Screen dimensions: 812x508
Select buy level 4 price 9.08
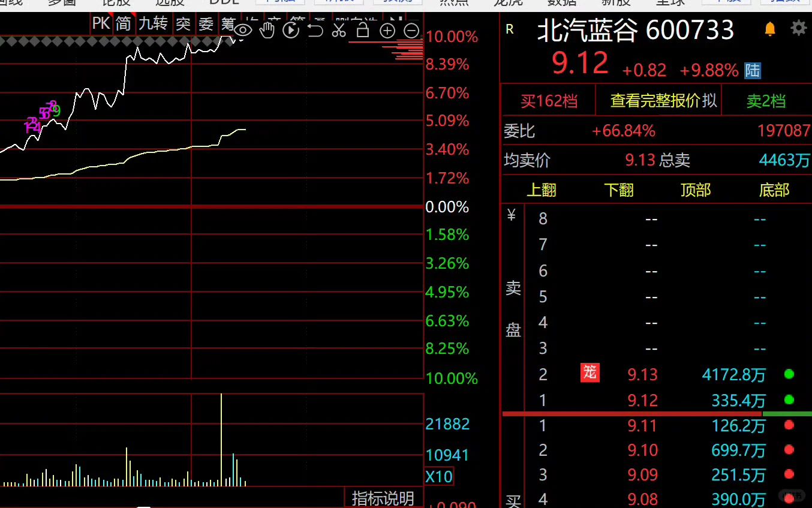click(x=642, y=499)
